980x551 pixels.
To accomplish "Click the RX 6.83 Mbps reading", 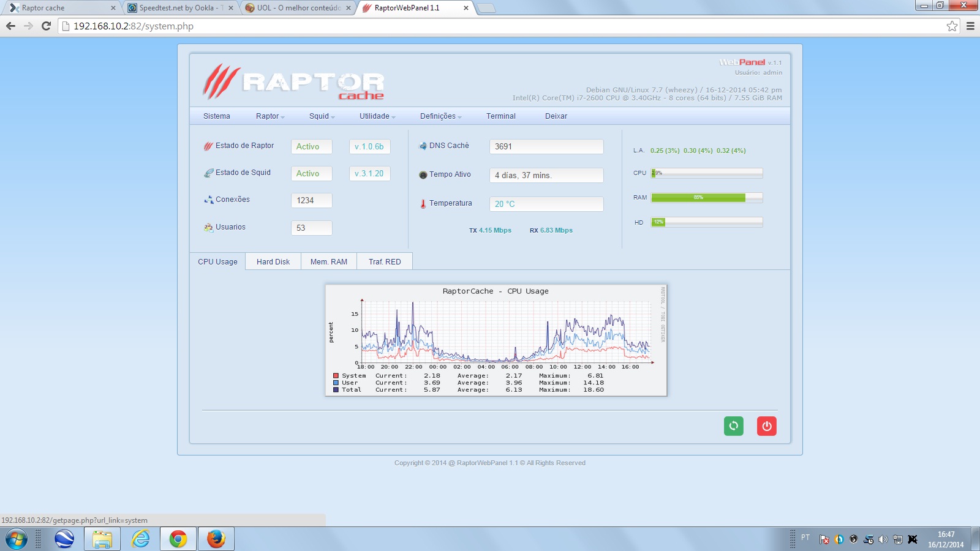I will [x=551, y=230].
